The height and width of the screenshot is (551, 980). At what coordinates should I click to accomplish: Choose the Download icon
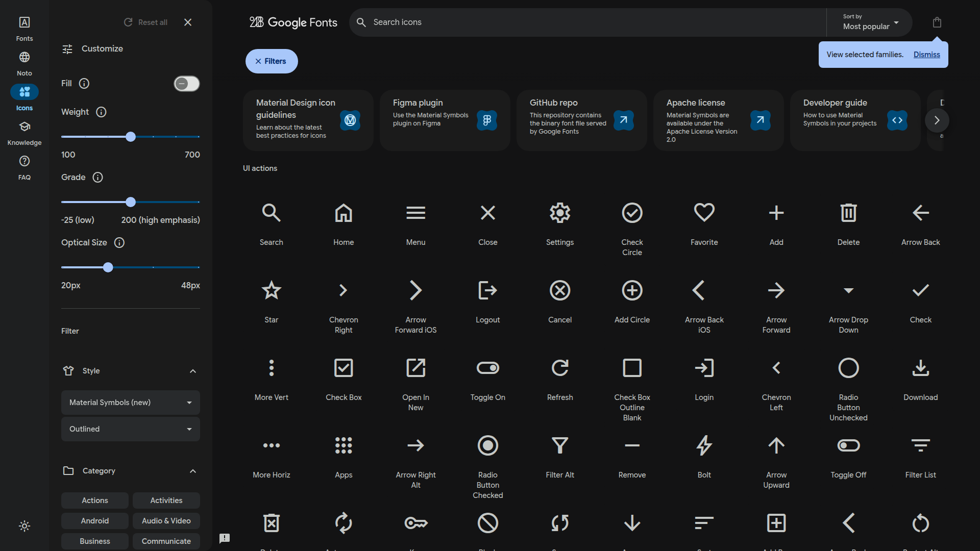coord(921,368)
